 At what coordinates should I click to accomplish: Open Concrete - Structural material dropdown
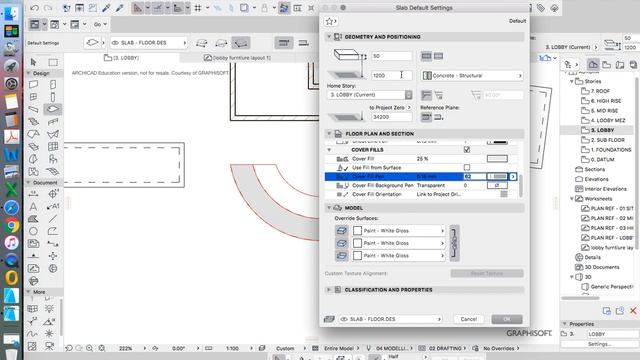(x=472, y=76)
